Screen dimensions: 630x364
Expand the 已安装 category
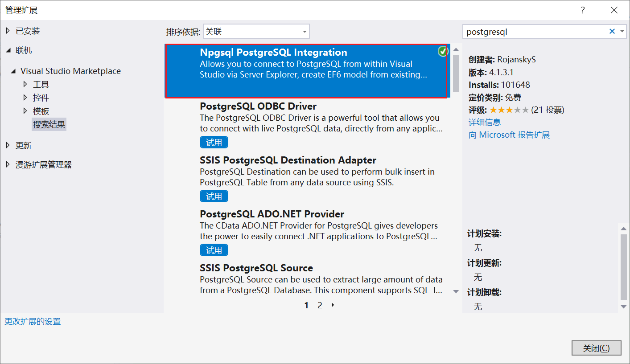8,31
